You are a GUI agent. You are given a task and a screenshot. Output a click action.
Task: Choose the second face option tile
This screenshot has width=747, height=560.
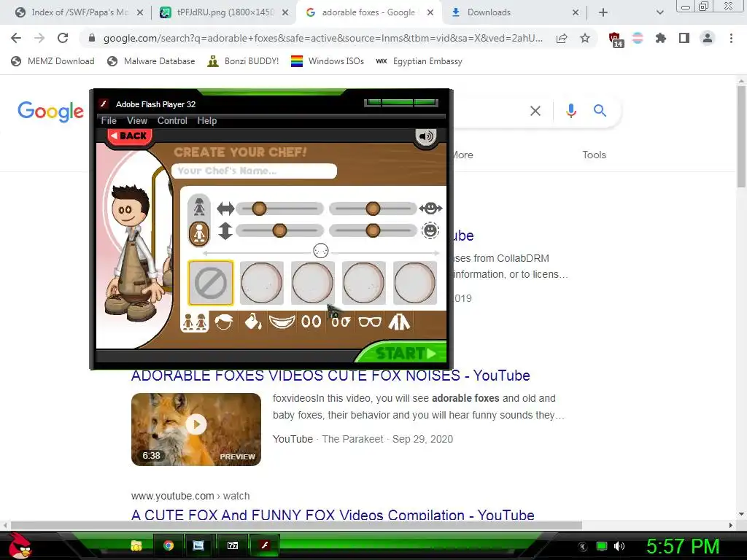click(x=262, y=283)
